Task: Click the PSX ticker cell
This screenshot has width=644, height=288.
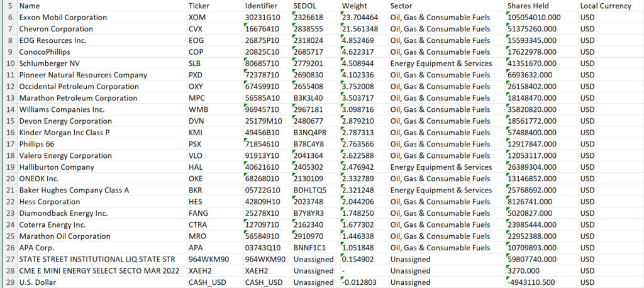Action: pos(215,144)
